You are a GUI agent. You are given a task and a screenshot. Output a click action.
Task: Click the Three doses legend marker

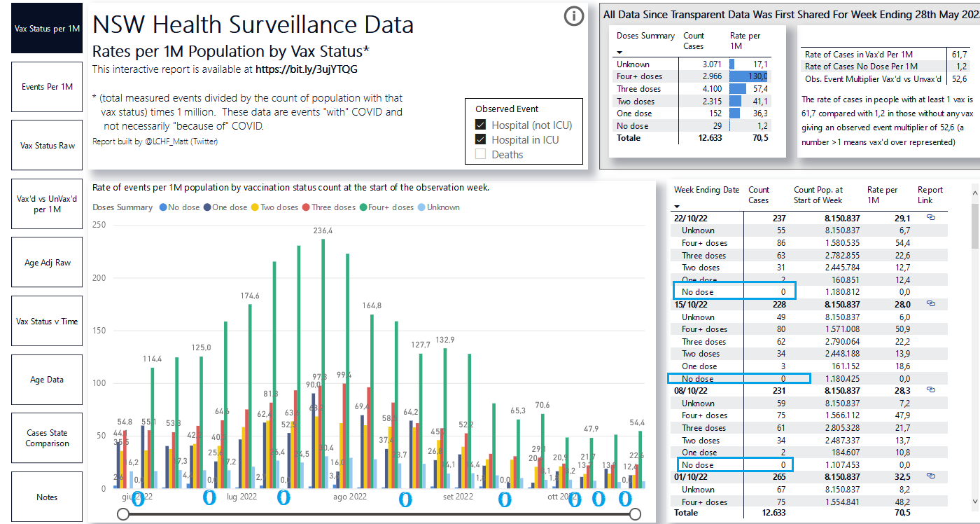[305, 207]
